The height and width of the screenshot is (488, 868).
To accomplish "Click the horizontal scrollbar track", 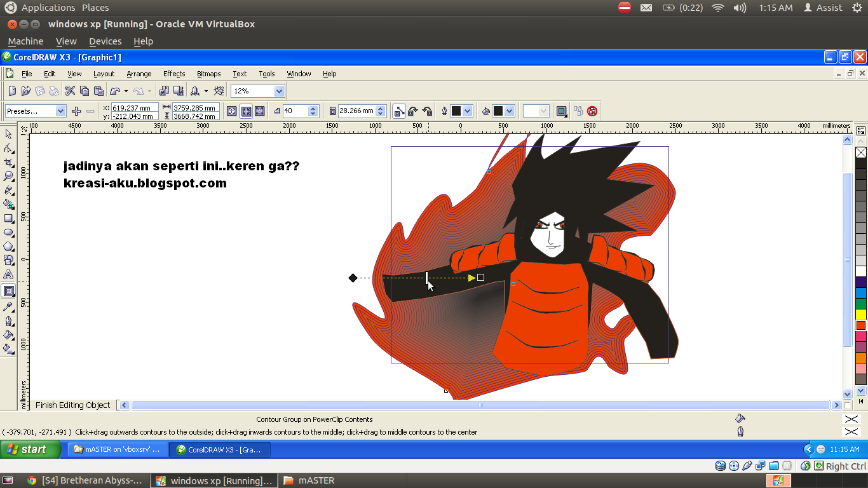I will 480,405.
